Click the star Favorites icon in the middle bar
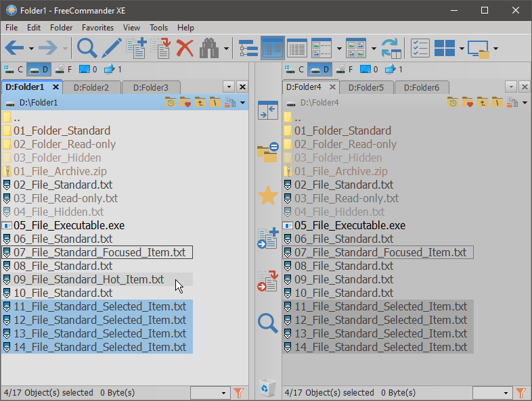 pyautogui.click(x=268, y=196)
